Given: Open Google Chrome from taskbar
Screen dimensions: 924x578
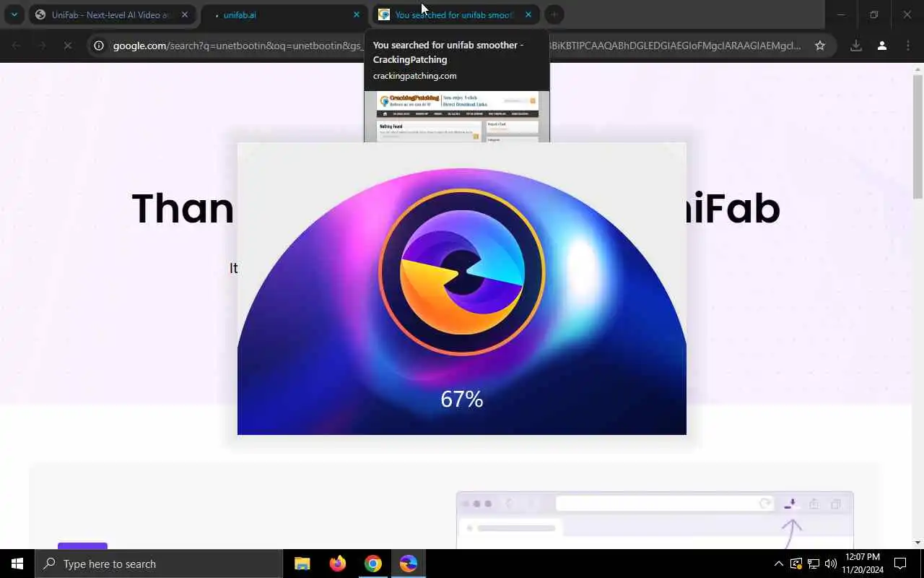Looking at the screenshot, I should coord(373,564).
